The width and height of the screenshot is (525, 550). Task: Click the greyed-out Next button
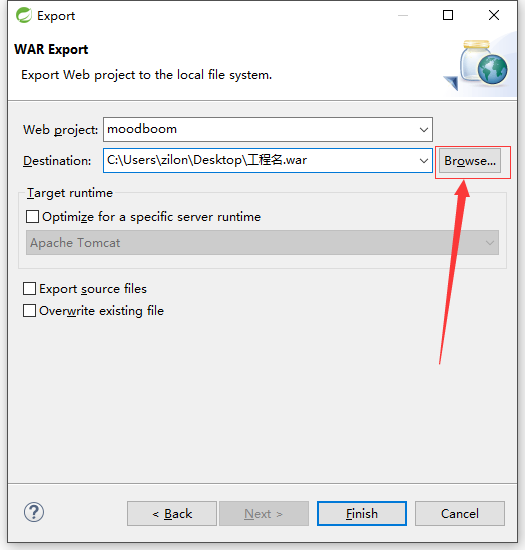[264, 514]
